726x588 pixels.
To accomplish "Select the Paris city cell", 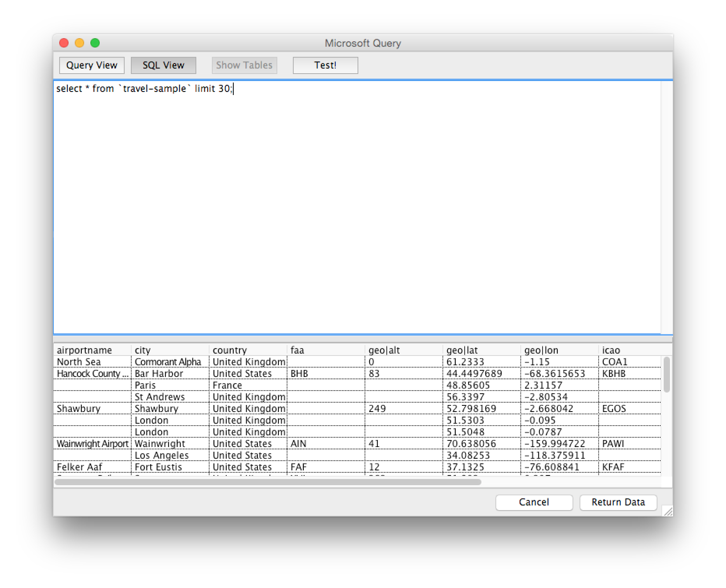I will (170, 385).
